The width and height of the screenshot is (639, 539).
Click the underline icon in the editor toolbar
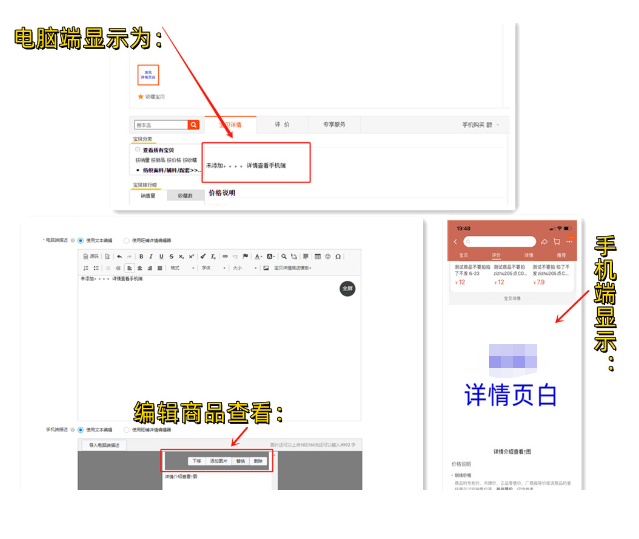[x=159, y=256]
